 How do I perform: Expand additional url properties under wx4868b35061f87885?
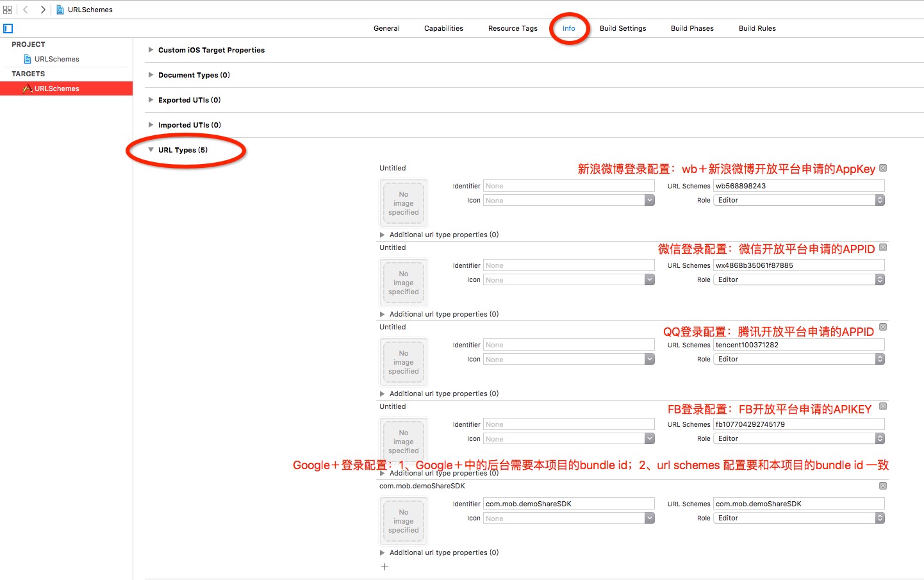point(383,314)
